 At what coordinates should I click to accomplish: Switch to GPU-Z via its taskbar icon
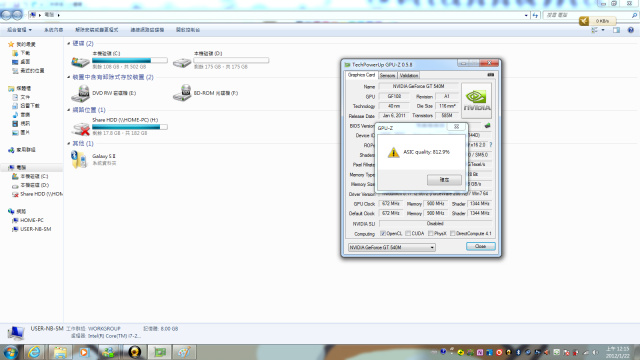[159, 352]
